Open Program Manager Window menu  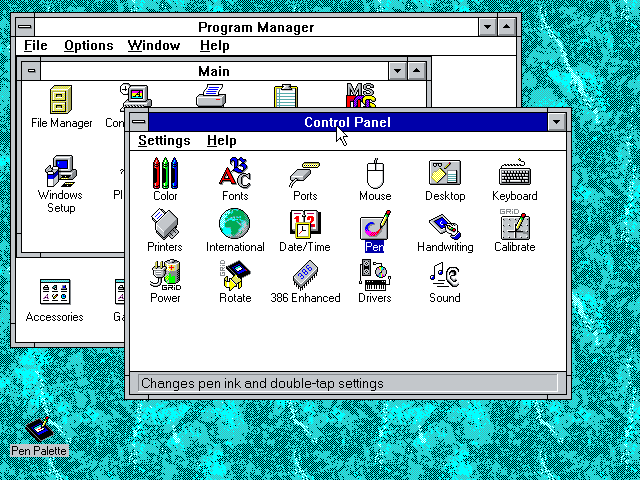154,45
